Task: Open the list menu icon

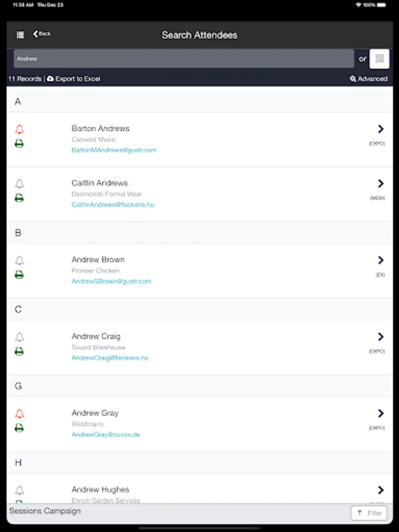Action: (x=20, y=35)
